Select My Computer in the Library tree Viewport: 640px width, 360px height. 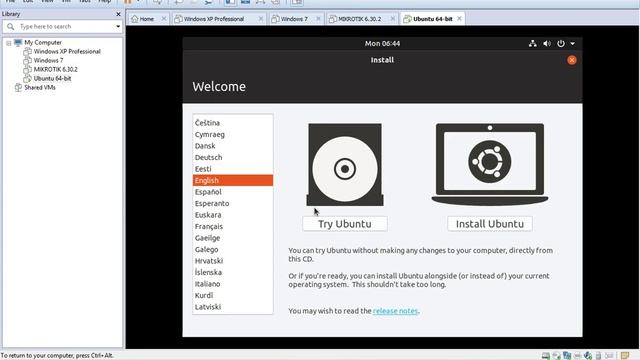pyautogui.click(x=42, y=42)
